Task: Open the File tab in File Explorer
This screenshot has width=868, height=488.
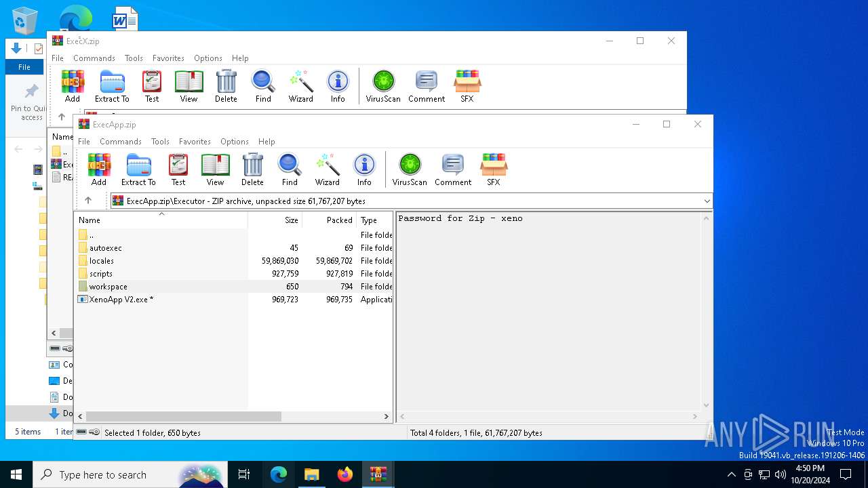Action: coord(24,67)
